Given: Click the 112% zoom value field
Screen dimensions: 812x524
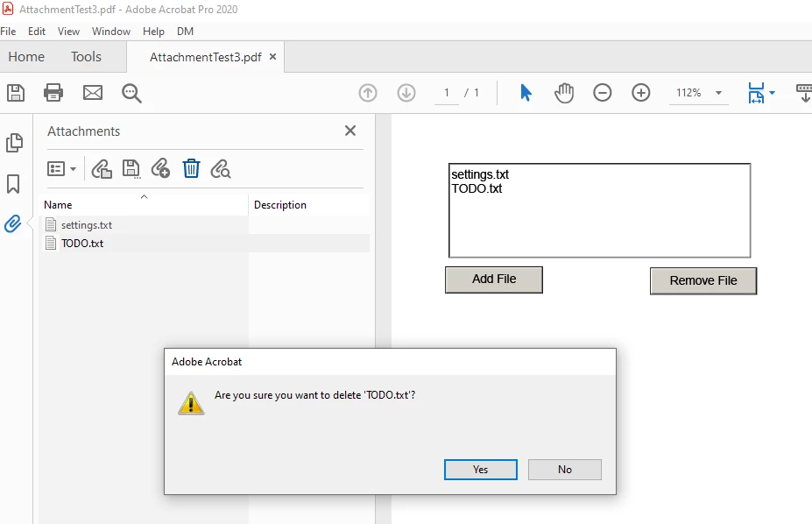Looking at the screenshot, I should [x=688, y=93].
